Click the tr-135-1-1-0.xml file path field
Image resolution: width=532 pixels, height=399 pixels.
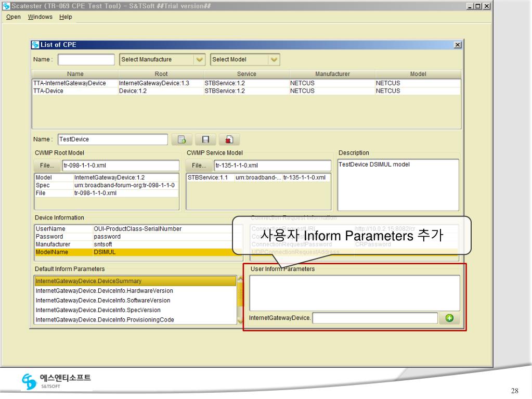point(273,165)
